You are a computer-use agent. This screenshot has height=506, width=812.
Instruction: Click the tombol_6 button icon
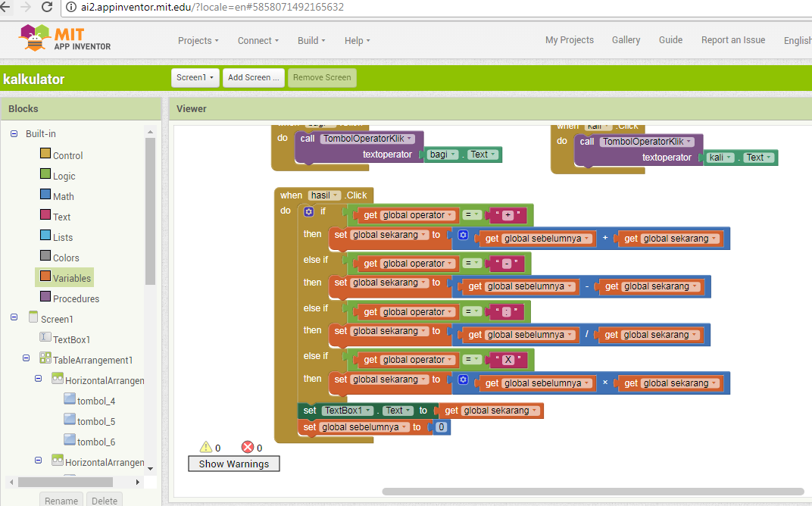70,439
